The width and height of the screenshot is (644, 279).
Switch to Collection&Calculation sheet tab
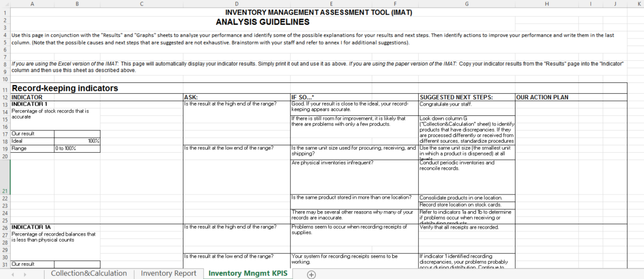(x=89, y=273)
